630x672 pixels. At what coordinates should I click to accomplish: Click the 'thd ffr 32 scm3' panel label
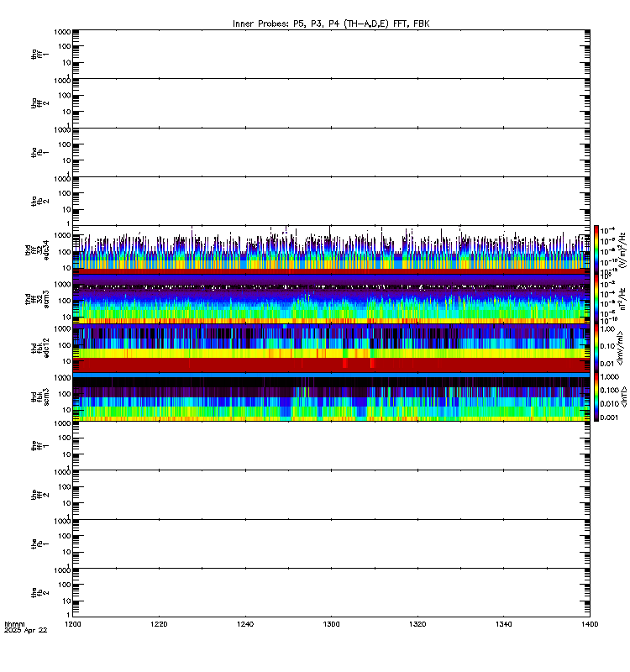pyautogui.click(x=37, y=299)
